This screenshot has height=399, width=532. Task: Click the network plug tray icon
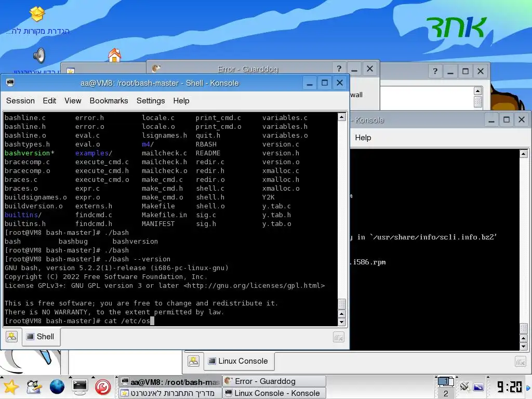click(x=464, y=387)
